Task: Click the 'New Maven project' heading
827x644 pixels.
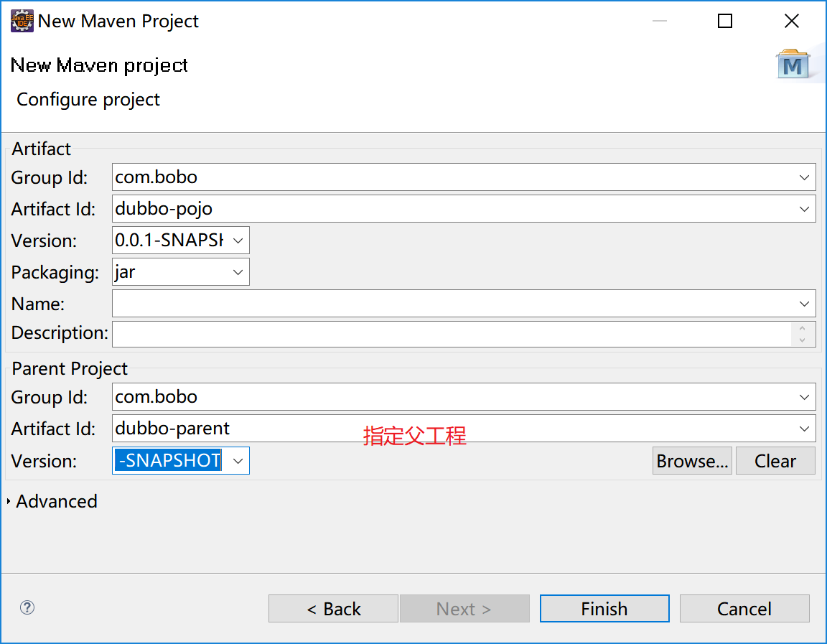Action: (x=99, y=65)
